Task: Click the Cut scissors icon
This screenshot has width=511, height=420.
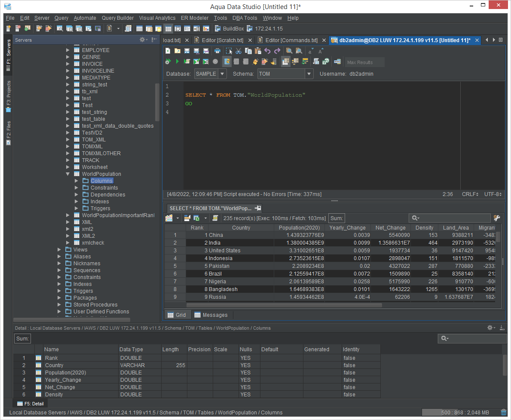Action: [x=239, y=51]
